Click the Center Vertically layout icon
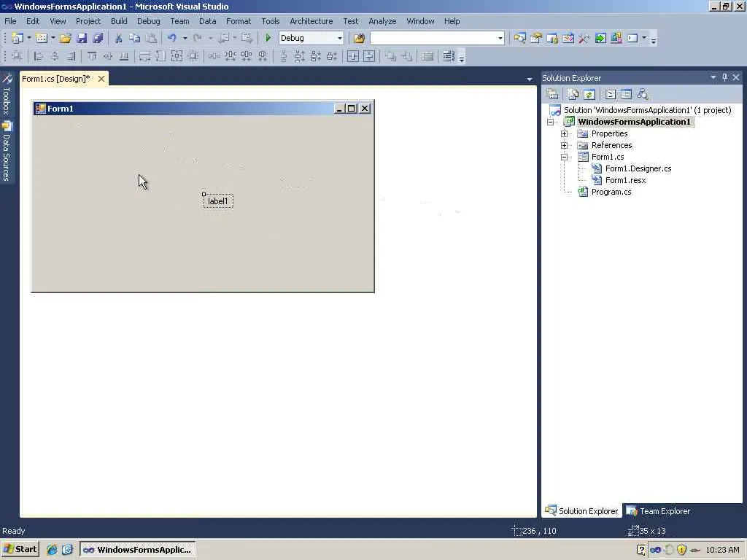 [368, 57]
